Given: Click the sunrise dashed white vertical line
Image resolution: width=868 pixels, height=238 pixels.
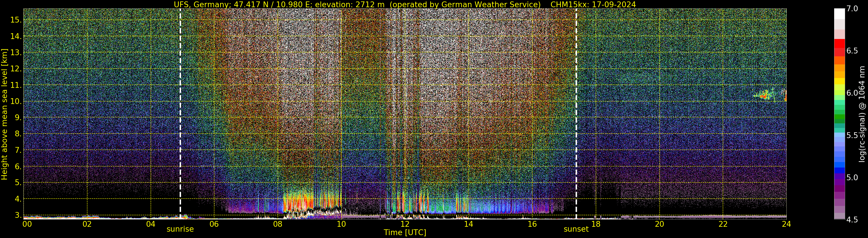Looking at the screenshot, I should tap(180, 114).
